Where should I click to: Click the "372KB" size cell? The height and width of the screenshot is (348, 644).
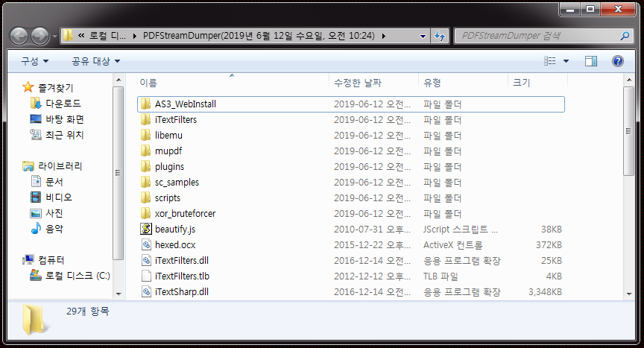pyautogui.click(x=549, y=245)
